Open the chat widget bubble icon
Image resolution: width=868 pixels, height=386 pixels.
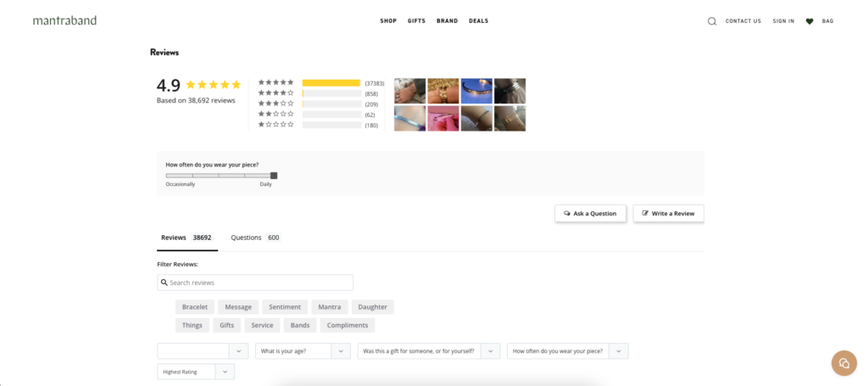(843, 363)
